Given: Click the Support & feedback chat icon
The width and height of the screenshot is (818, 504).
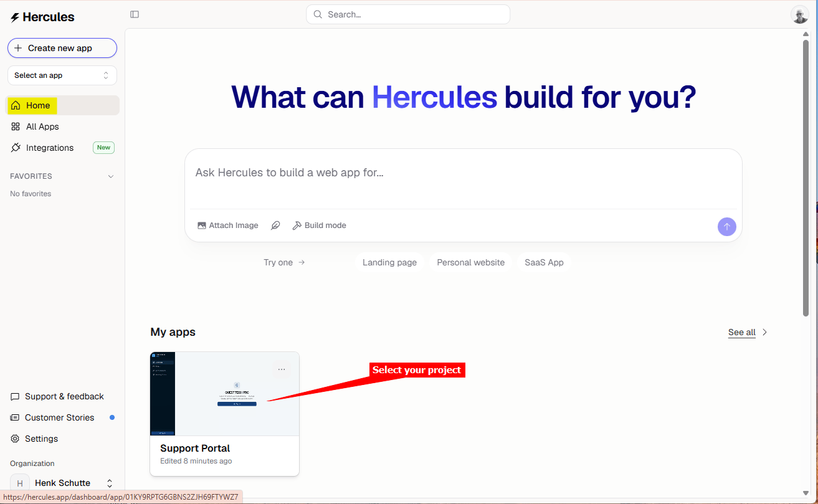Looking at the screenshot, I should (x=15, y=396).
